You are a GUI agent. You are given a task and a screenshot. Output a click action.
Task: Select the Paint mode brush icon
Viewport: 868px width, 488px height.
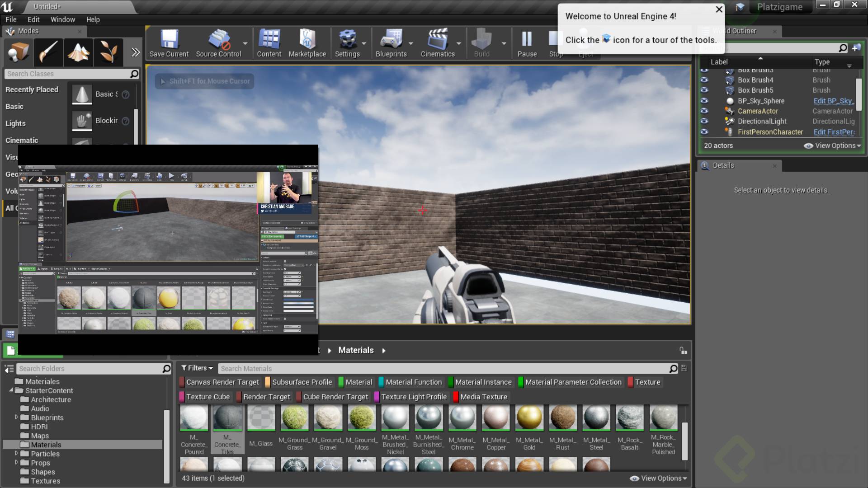[x=48, y=52]
